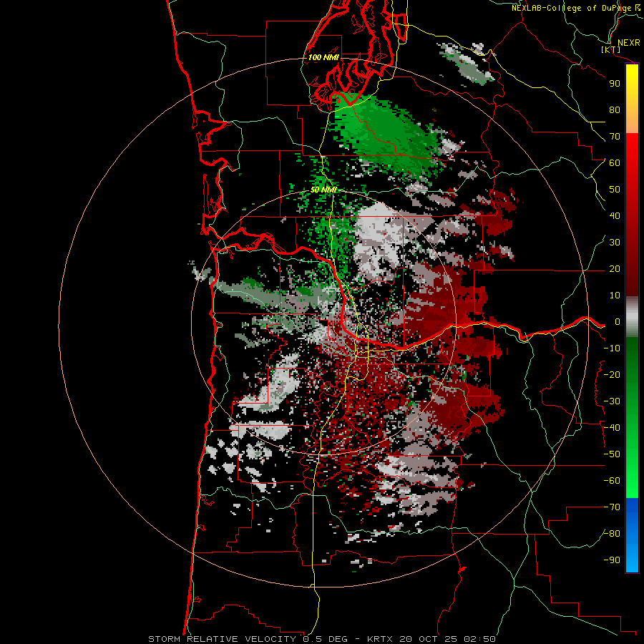Select the 80 value on the velocity scale
The width and height of the screenshot is (644, 644).
coord(615,109)
